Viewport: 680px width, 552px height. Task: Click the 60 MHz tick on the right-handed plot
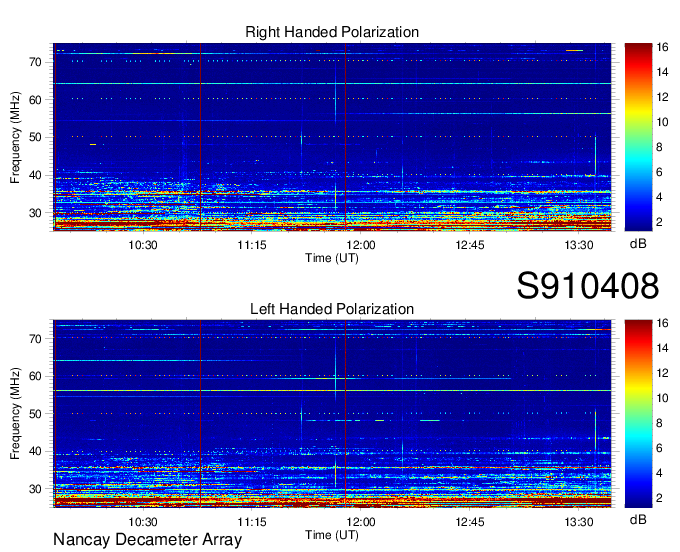click(36, 100)
